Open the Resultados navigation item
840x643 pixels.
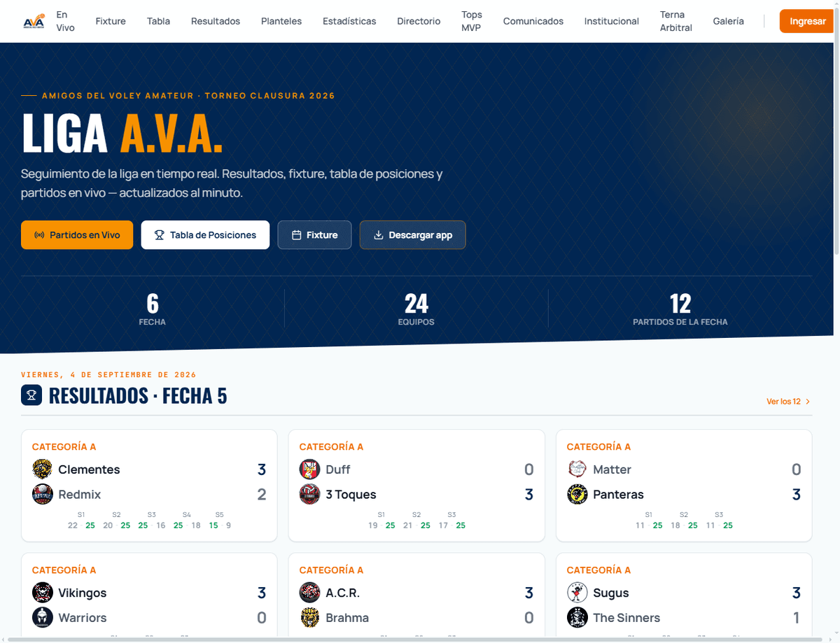click(216, 21)
